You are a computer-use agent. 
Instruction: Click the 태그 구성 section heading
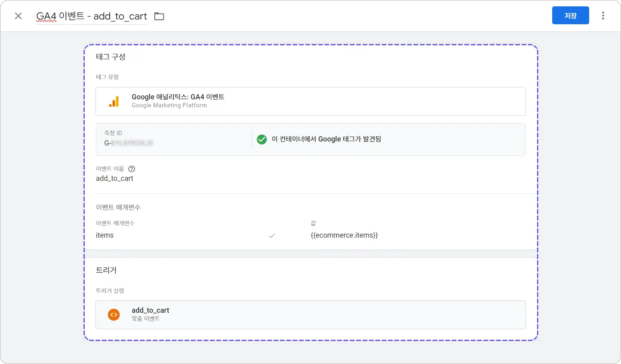coord(111,57)
